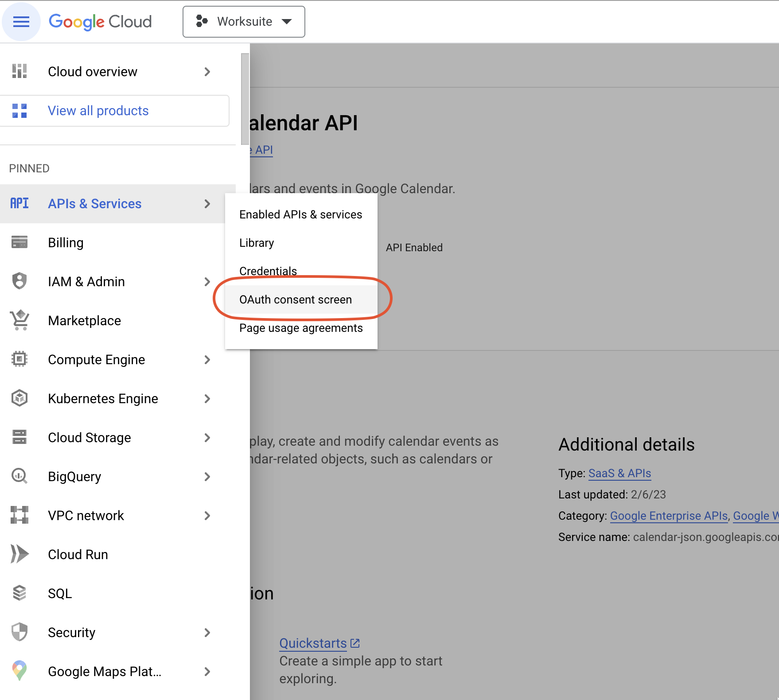
Task: Click the IAM & Admin shield icon
Action: 19,281
